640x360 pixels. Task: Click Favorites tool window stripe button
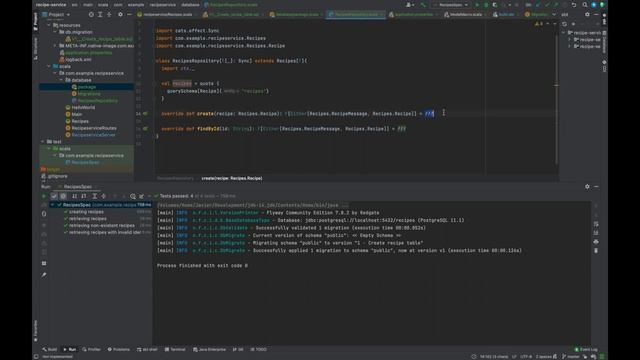pos(36,331)
